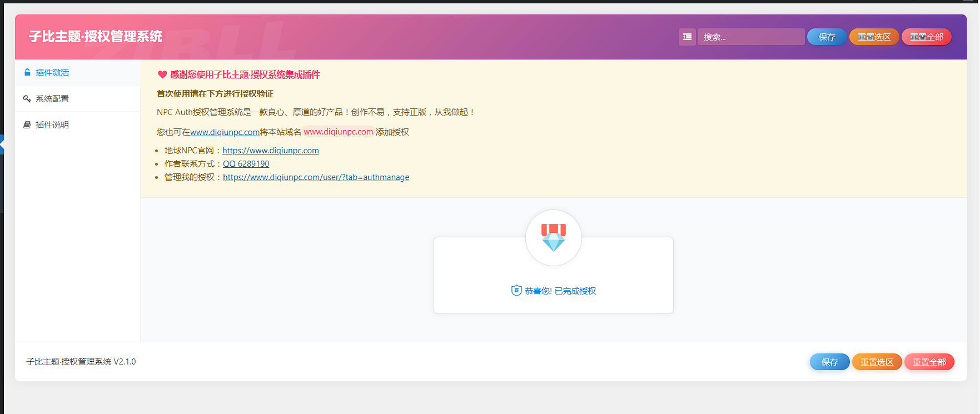980x414 pixels.
Task: Click the diamond medal badge icon
Action: click(553, 238)
